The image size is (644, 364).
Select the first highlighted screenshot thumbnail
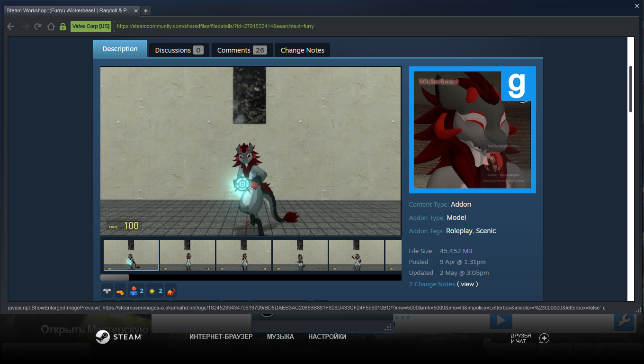coord(131,255)
